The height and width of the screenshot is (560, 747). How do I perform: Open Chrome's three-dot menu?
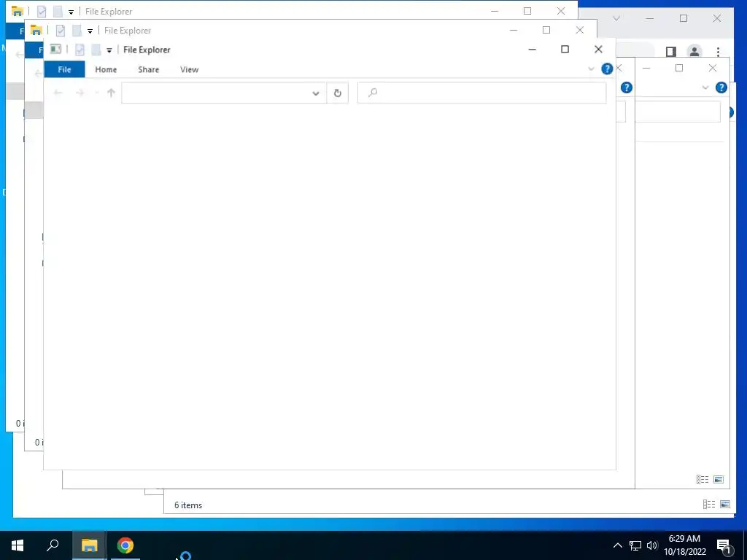pyautogui.click(x=718, y=52)
